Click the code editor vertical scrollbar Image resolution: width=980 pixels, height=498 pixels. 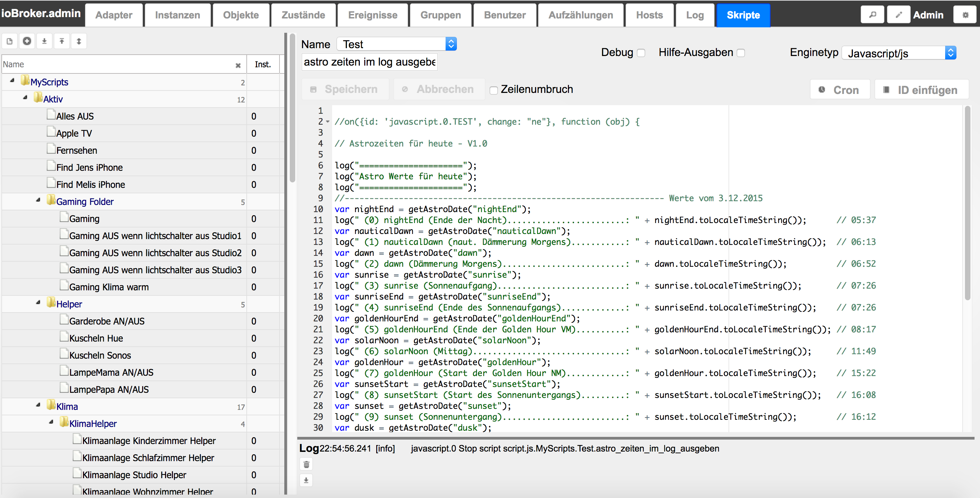coord(968,203)
